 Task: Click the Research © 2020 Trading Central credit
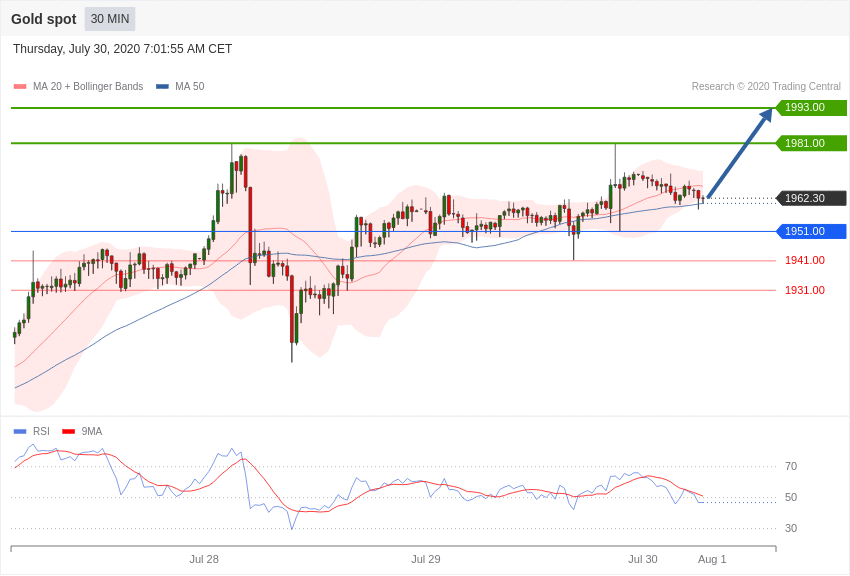766,86
